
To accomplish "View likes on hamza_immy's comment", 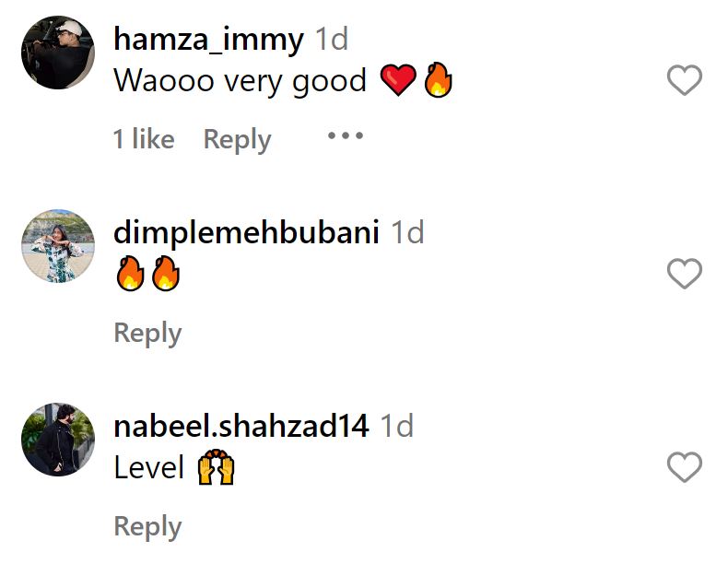I will (x=144, y=139).
